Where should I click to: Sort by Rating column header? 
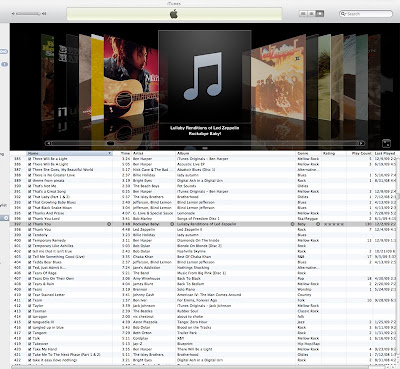333,153
